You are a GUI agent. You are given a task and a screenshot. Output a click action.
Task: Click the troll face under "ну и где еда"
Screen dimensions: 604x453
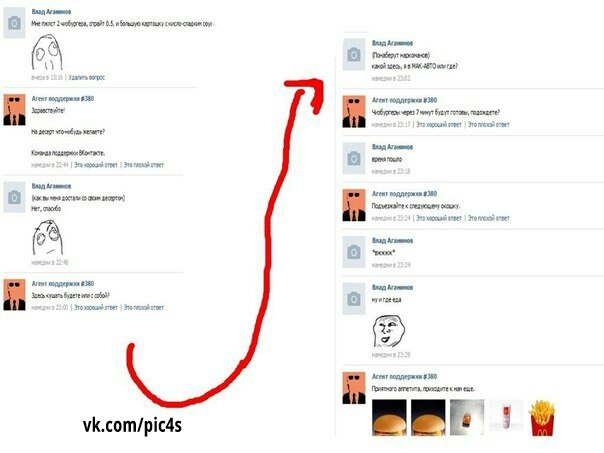click(388, 330)
